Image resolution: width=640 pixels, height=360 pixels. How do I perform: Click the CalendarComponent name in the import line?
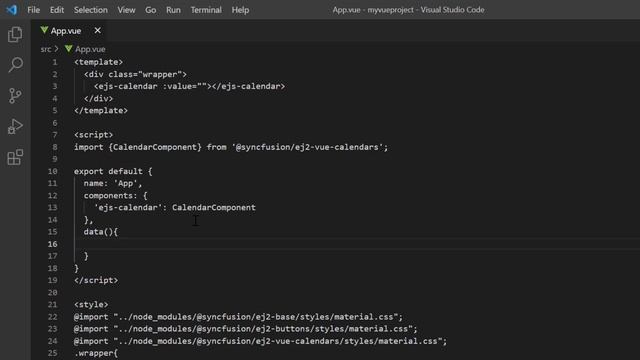(155, 147)
